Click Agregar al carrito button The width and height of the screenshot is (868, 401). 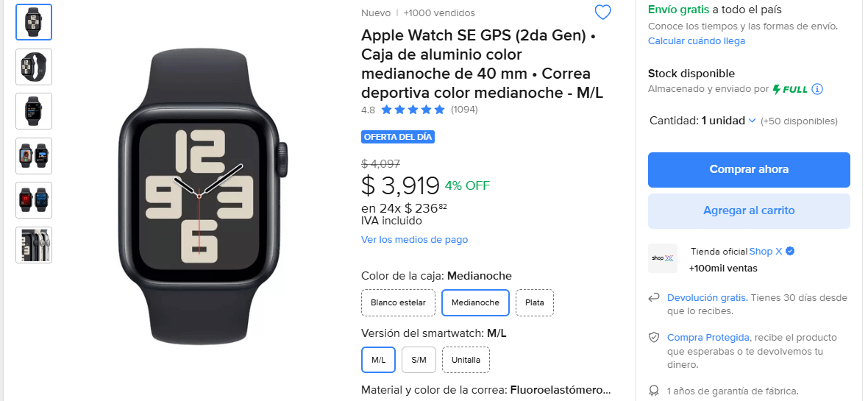749,210
